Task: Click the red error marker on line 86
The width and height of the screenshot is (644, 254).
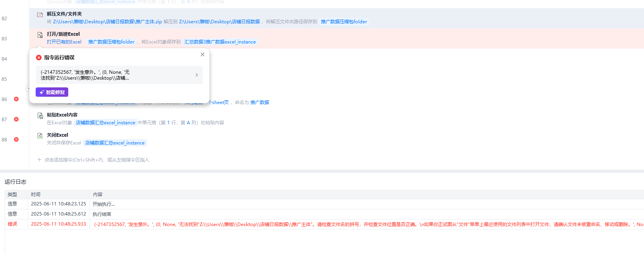Action: 16,99
